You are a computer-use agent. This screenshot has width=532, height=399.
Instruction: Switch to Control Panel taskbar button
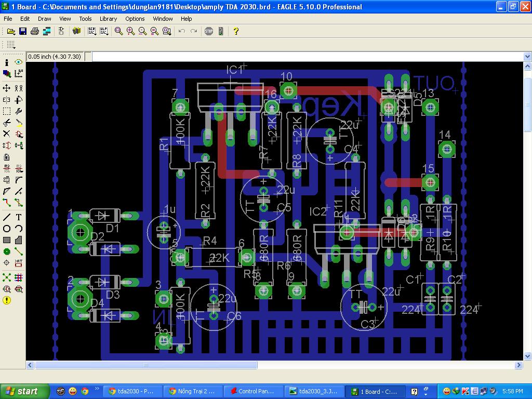(252, 391)
